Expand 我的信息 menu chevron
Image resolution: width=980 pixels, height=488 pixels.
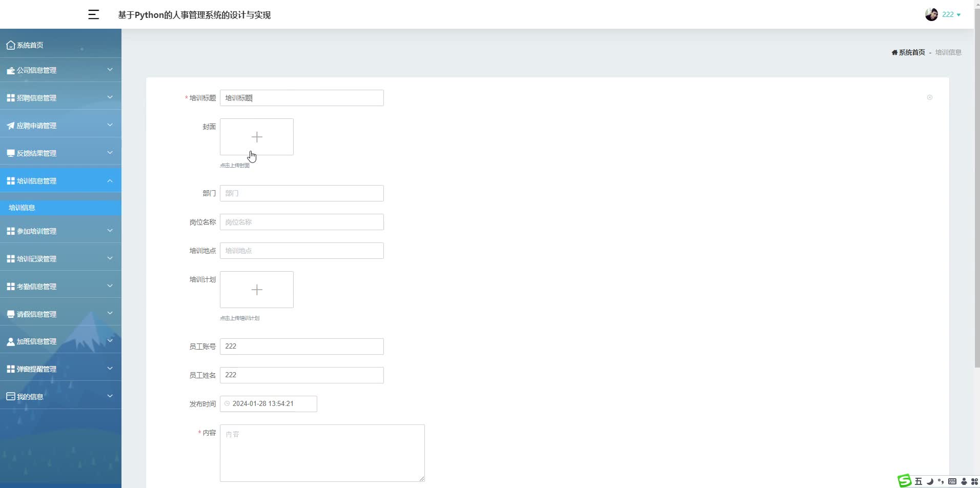[x=110, y=396]
